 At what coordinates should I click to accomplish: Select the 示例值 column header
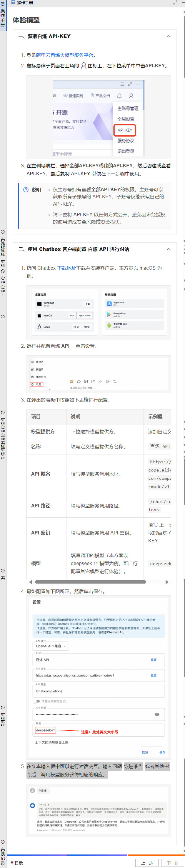157,417
